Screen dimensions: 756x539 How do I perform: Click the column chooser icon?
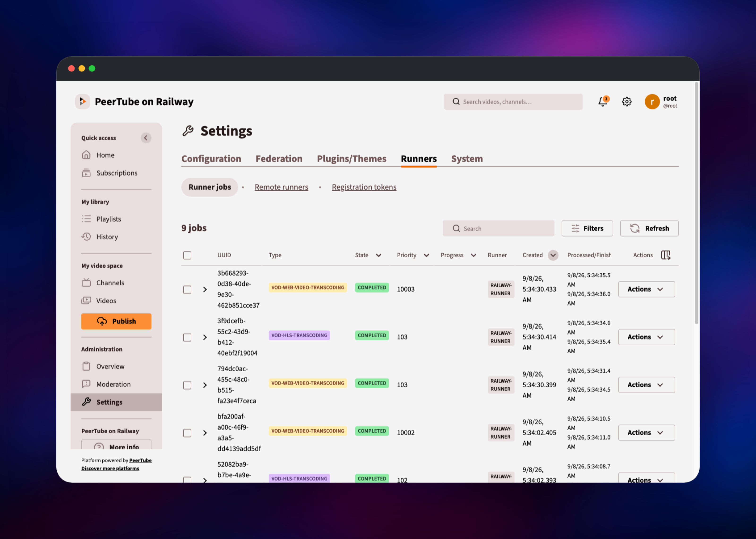(x=666, y=255)
